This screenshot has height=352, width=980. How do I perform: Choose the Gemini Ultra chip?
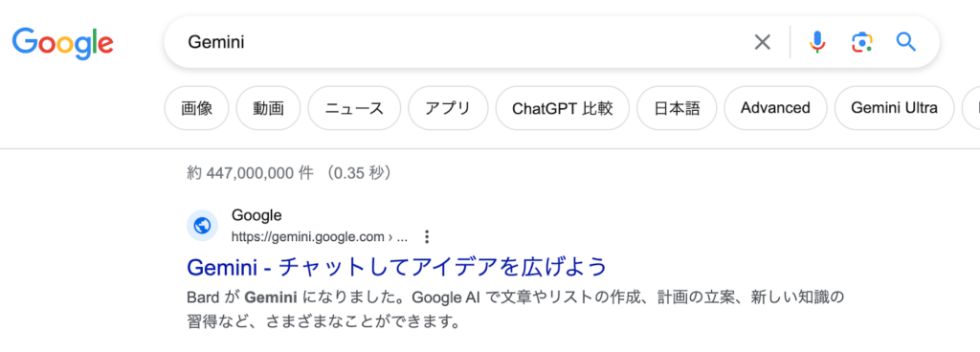pos(895,108)
